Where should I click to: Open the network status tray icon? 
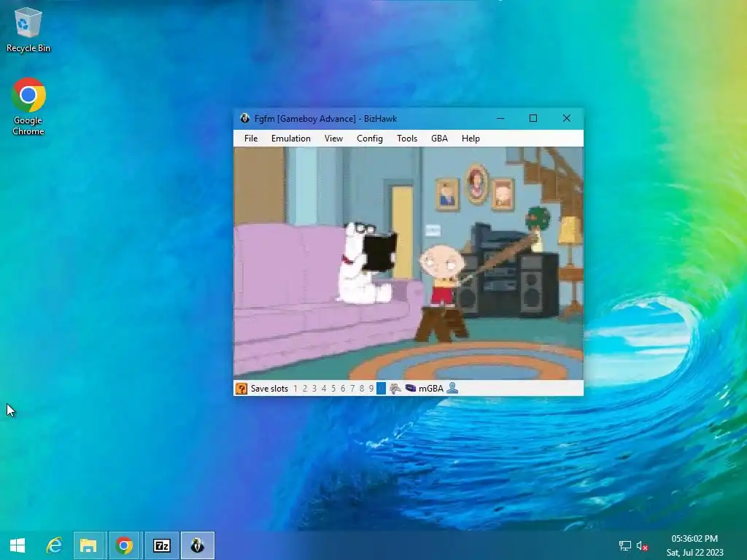[x=624, y=545]
